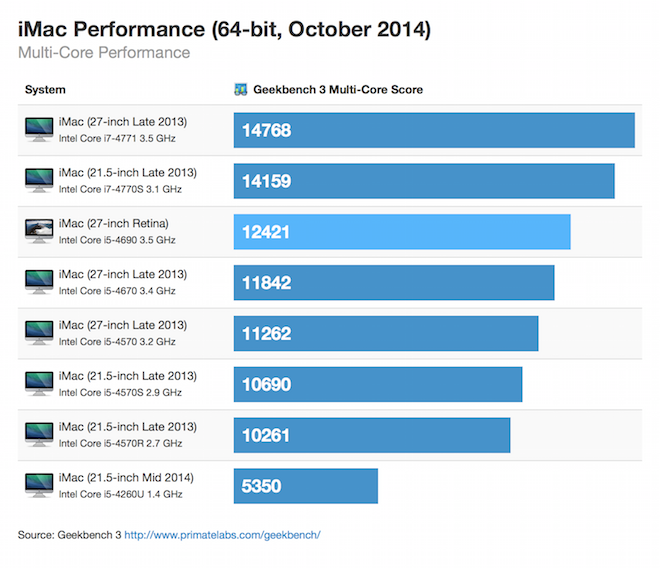Select the iMac icon beside Core i5-4570 3.2 GHz
660x569 pixels.
click(x=41, y=333)
